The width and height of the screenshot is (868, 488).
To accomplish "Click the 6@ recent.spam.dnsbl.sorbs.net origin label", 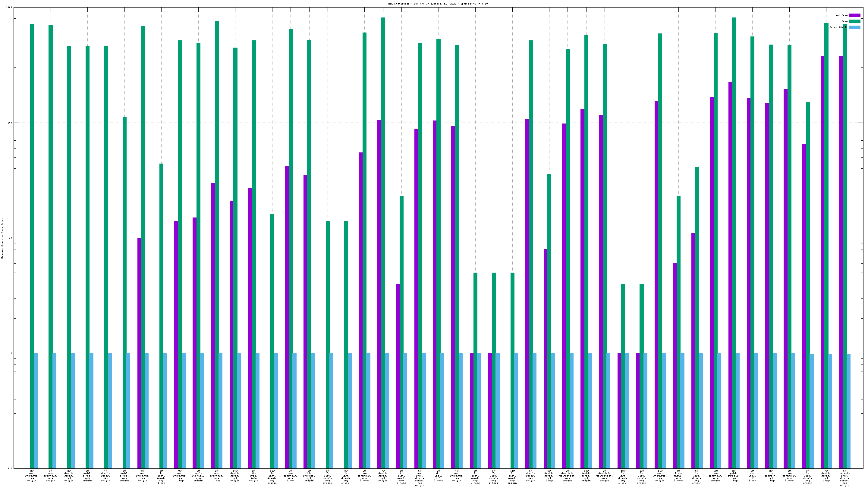I will 845,478.
